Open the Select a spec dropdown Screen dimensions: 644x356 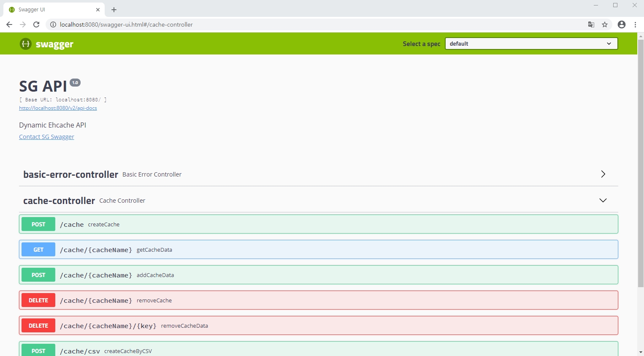[531, 43]
